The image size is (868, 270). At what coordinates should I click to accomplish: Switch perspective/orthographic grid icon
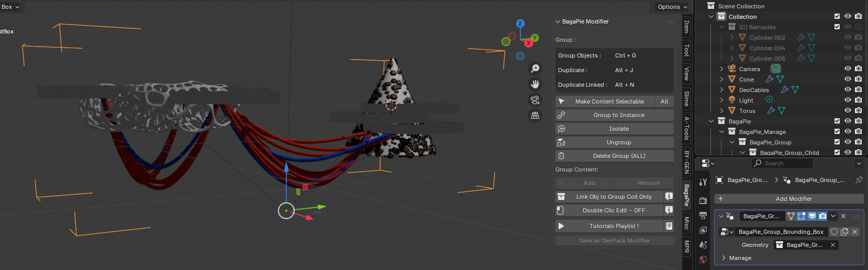click(535, 116)
